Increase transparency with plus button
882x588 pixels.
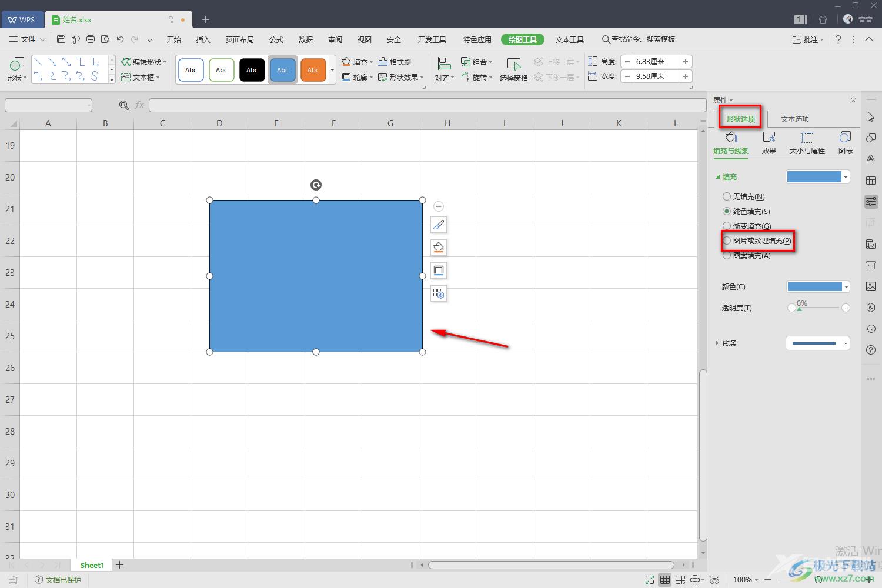pos(846,308)
